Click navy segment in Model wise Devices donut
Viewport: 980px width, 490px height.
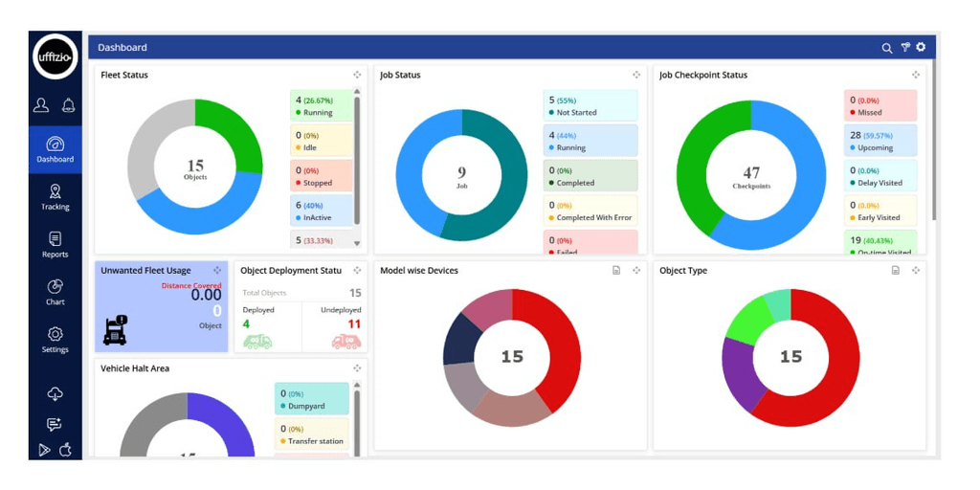coord(461,340)
